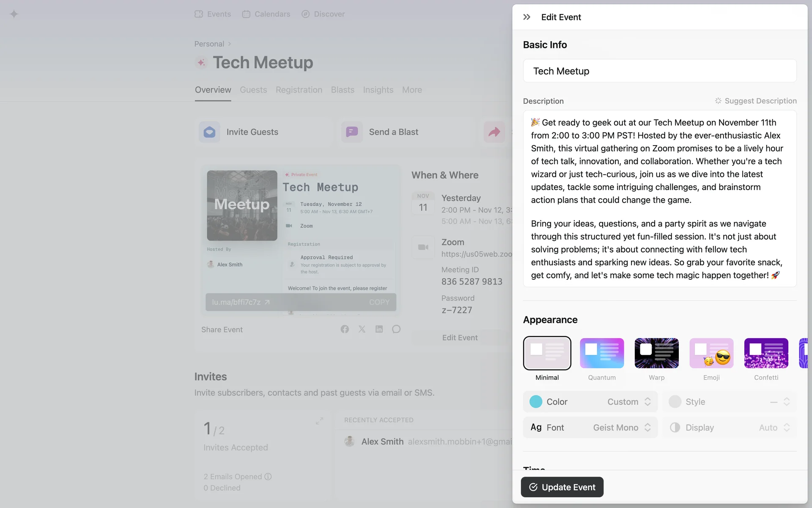This screenshot has height=508, width=812.
Task: Click the Emails Opened info icon
Action: point(268,477)
